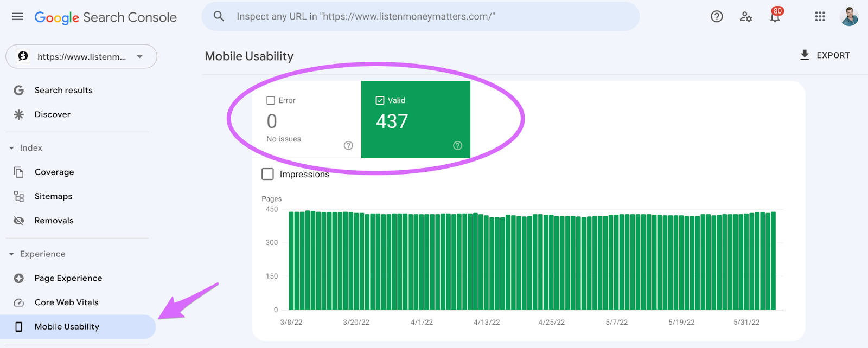The height and width of the screenshot is (348, 868).
Task: Enable the Impressions checkbox
Action: click(x=267, y=174)
